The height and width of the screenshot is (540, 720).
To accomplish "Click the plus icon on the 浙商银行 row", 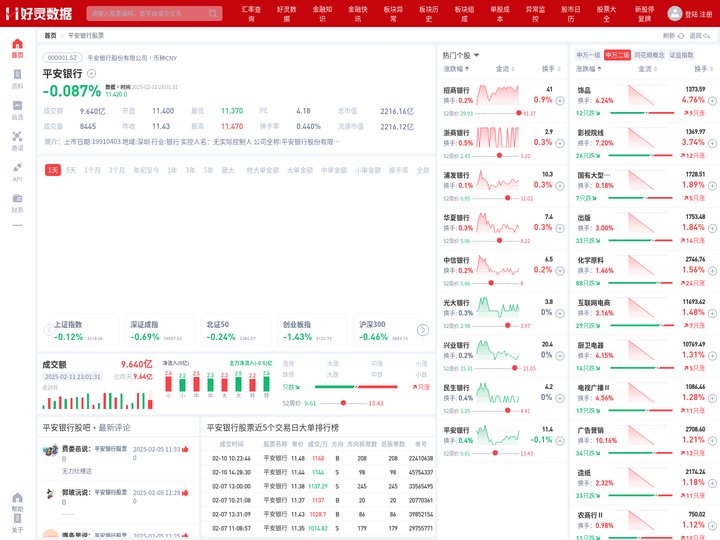I will [560, 143].
